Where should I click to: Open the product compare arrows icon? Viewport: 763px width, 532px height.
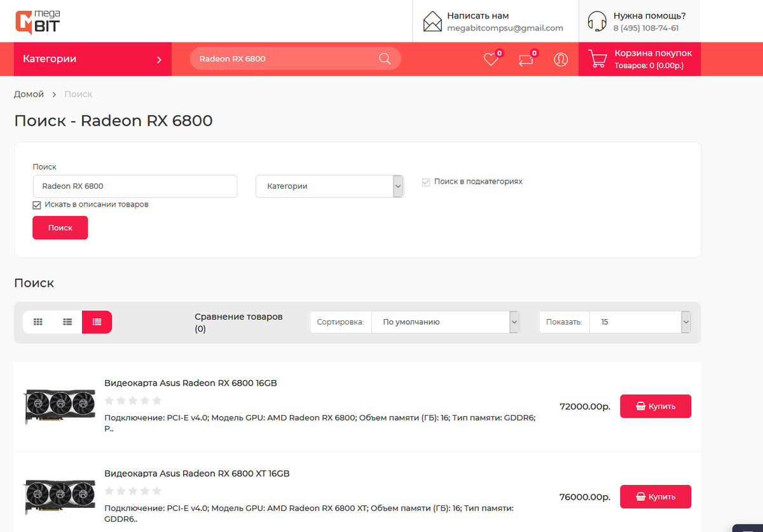pos(526,59)
